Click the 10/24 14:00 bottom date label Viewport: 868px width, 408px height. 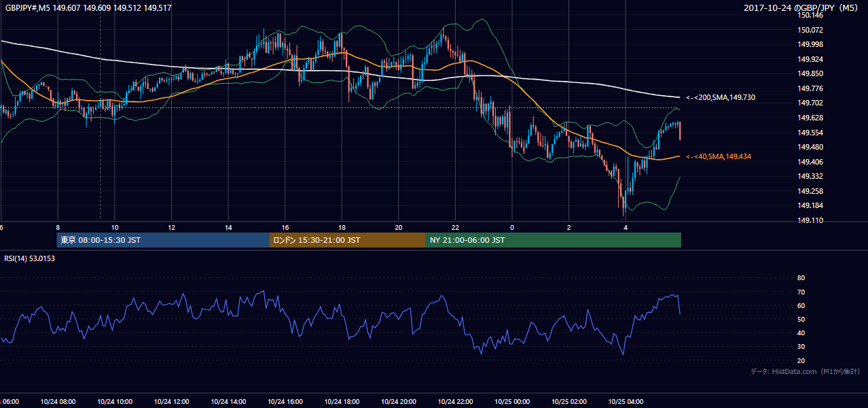click(228, 402)
